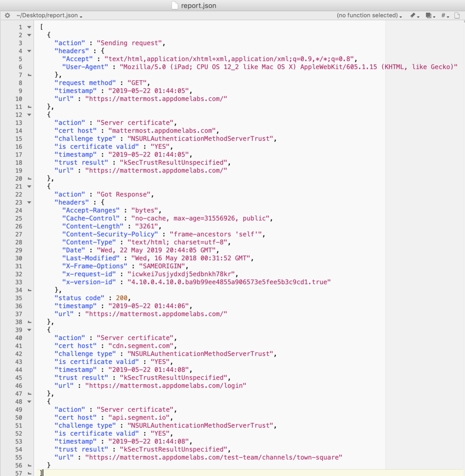Collapse the cdn.segment.com certificate block at line 39
Image resolution: width=465 pixels, height=476 pixels.
[x=29, y=330]
